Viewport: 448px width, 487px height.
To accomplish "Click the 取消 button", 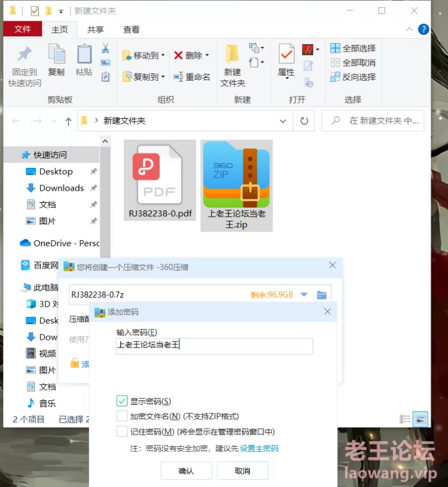I will pos(242,471).
